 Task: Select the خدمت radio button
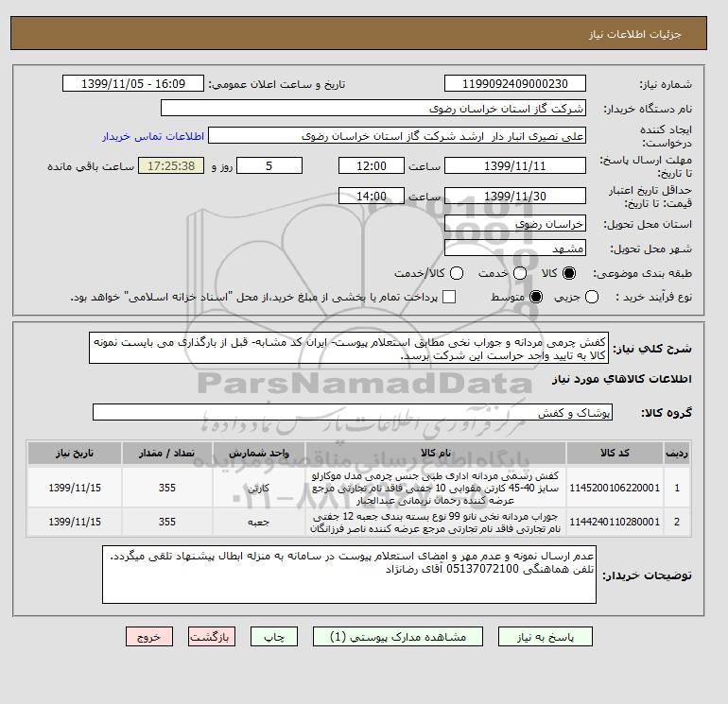(520, 273)
